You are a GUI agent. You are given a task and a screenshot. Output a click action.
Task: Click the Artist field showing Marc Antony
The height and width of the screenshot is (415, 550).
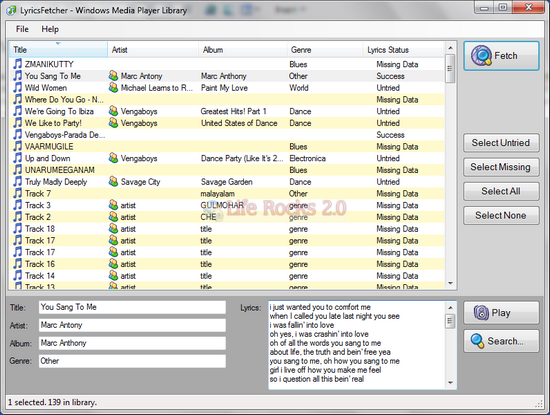pos(132,325)
